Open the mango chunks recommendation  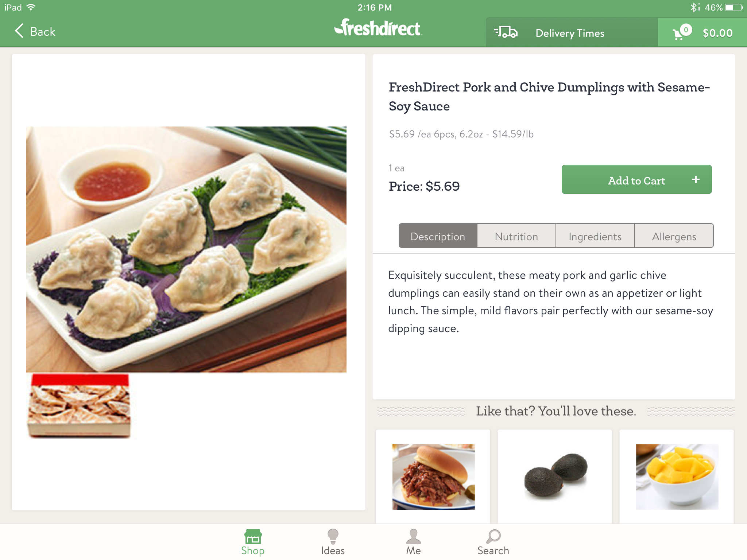click(677, 476)
